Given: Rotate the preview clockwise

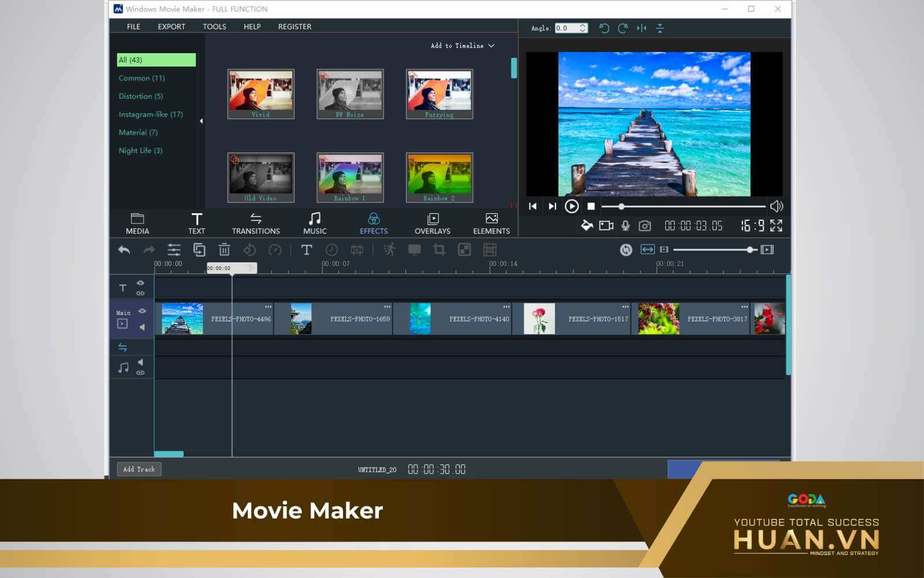Looking at the screenshot, I should tap(623, 28).
